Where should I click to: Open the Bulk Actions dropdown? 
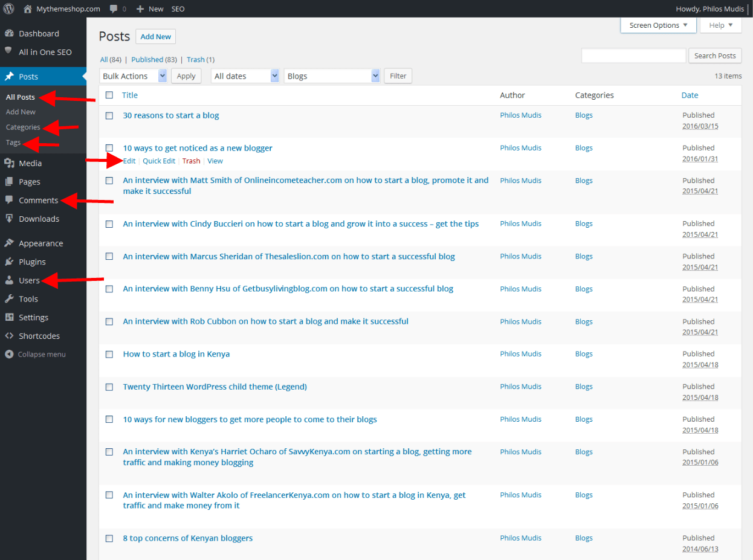(133, 76)
